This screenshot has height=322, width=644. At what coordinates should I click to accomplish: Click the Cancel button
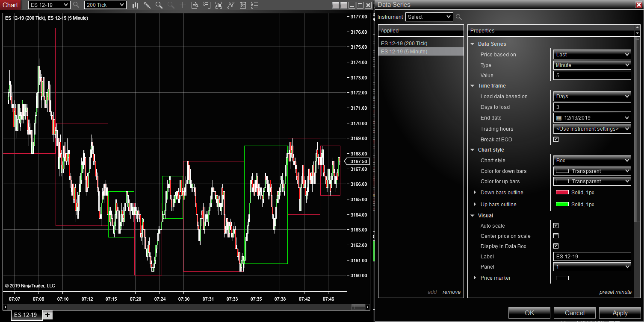575,313
